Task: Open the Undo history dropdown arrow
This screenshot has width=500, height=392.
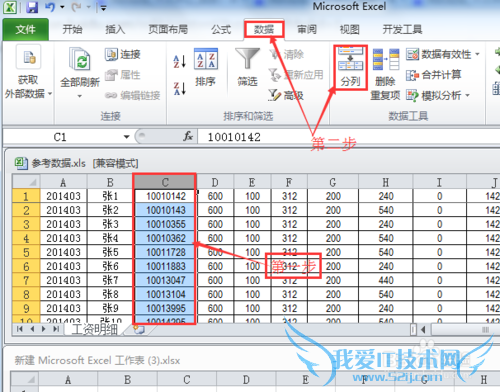Action: point(62,7)
